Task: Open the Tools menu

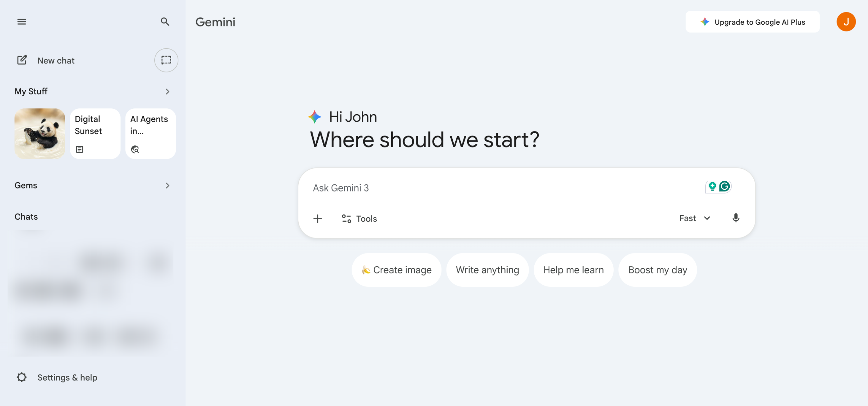Action: point(359,219)
